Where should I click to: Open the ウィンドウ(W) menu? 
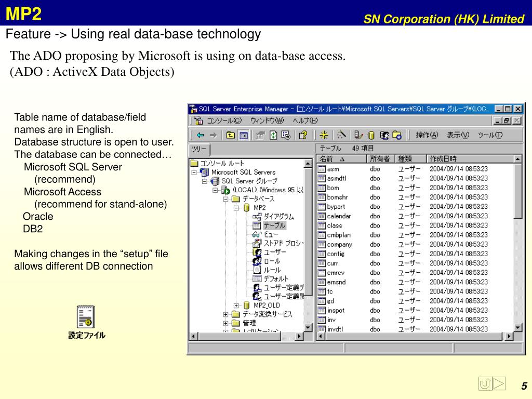click(267, 121)
